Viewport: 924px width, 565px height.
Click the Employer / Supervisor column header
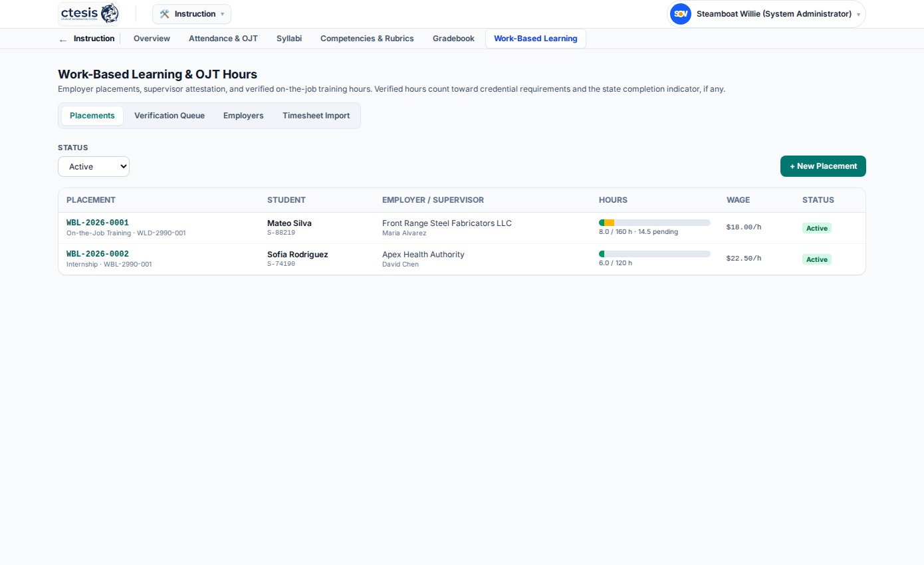[x=433, y=200]
